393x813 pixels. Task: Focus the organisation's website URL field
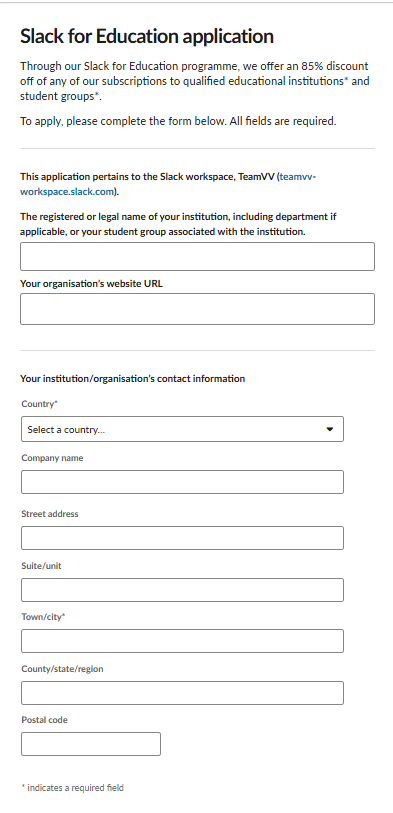click(x=197, y=309)
